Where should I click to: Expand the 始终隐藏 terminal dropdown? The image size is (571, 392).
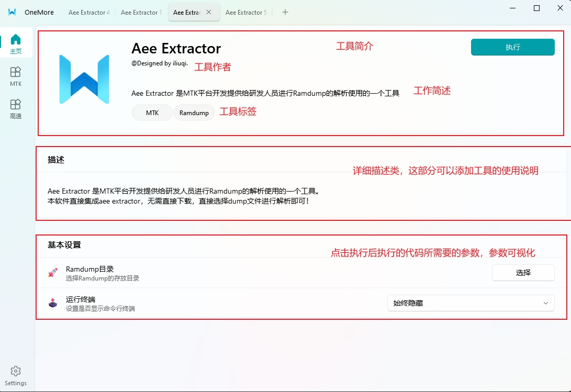(470, 303)
